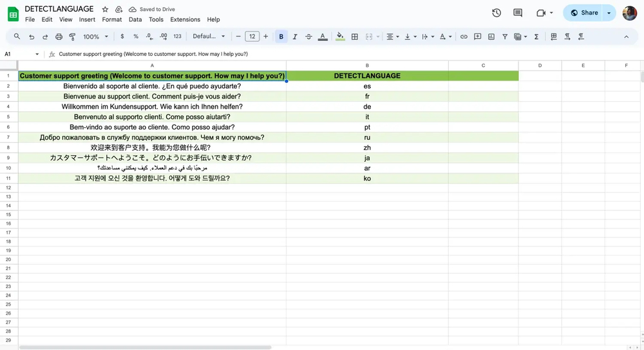Open the fill color picker
Viewport: 644px width, 350px height.
coord(340,37)
